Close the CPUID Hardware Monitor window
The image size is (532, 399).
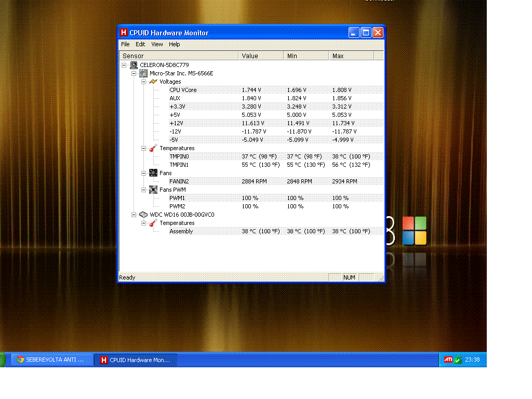pos(378,33)
